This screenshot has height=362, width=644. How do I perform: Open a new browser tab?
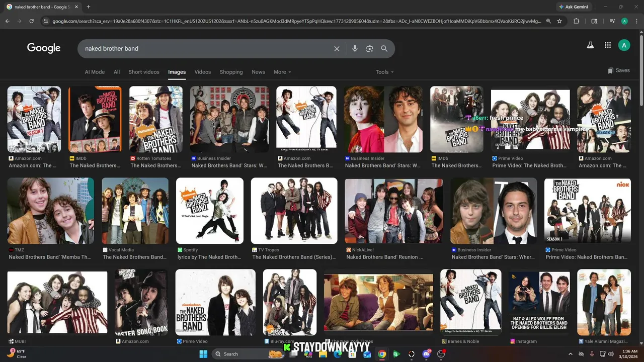(x=89, y=7)
